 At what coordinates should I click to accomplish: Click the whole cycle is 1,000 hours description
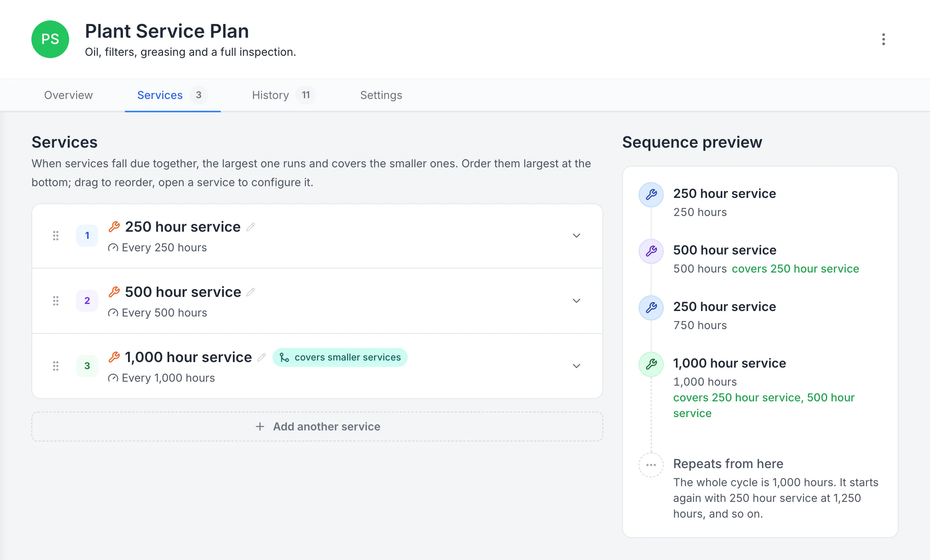point(776,498)
